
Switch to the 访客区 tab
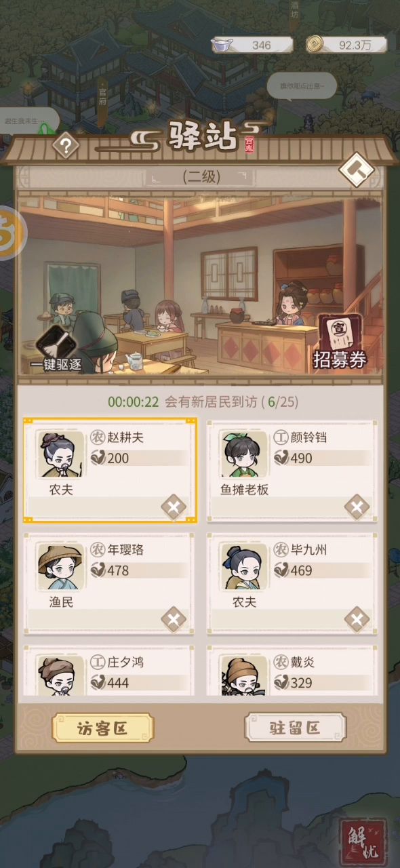pyautogui.click(x=102, y=728)
